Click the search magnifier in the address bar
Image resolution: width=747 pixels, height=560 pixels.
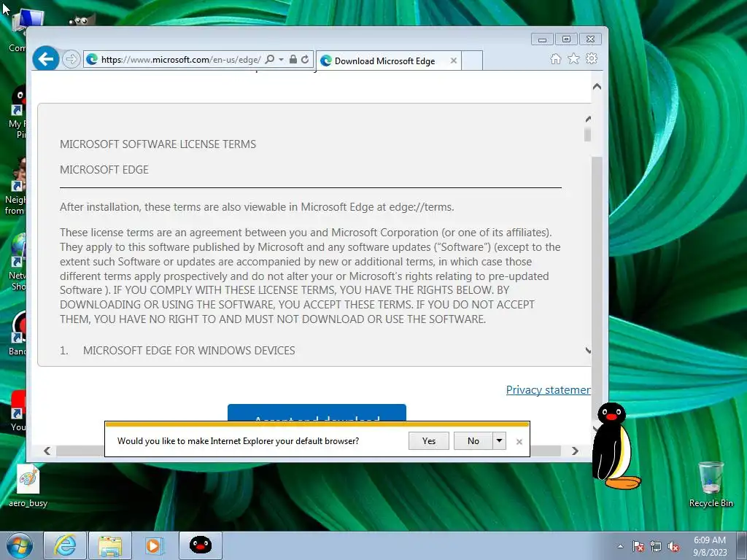tap(270, 60)
